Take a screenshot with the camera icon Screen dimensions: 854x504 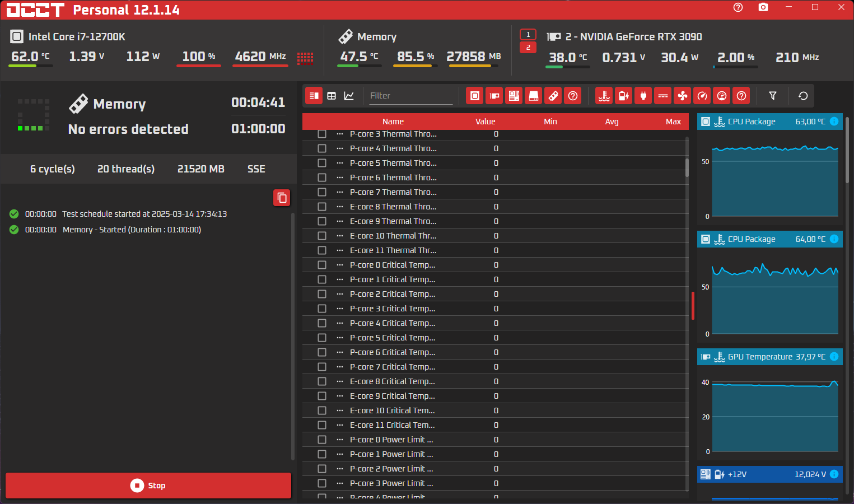763,7
